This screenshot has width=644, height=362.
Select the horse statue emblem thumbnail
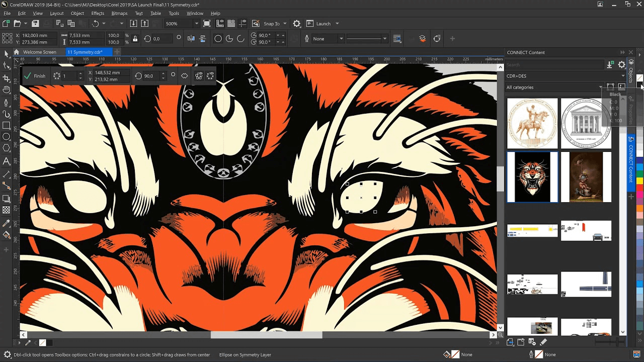click(x=532, y=123)
